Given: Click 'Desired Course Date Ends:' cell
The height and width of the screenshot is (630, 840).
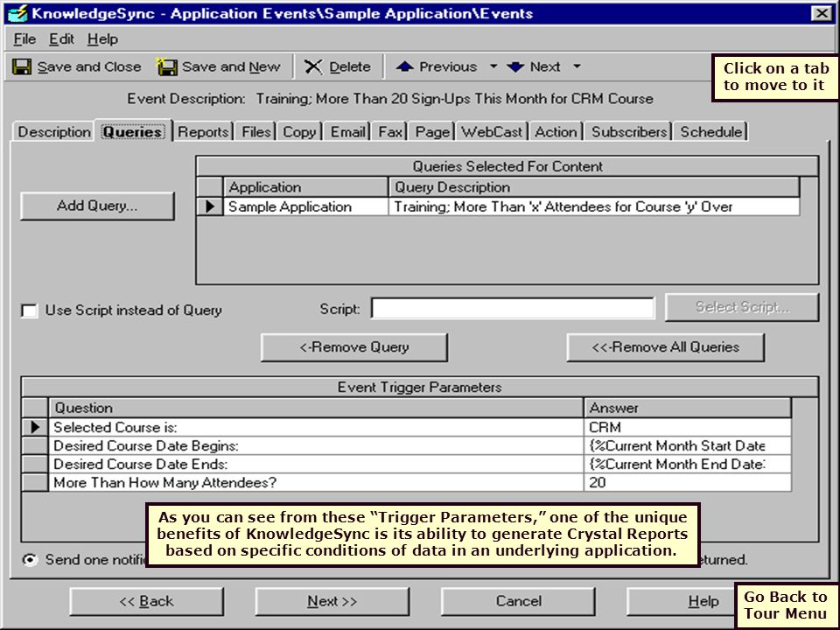Looking at the screenshot, I should point(316,465).
